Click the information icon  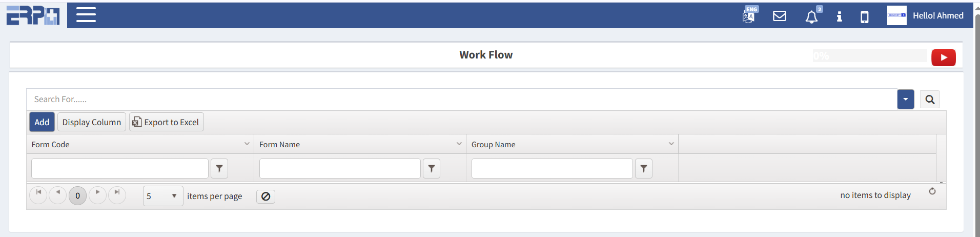839,16
